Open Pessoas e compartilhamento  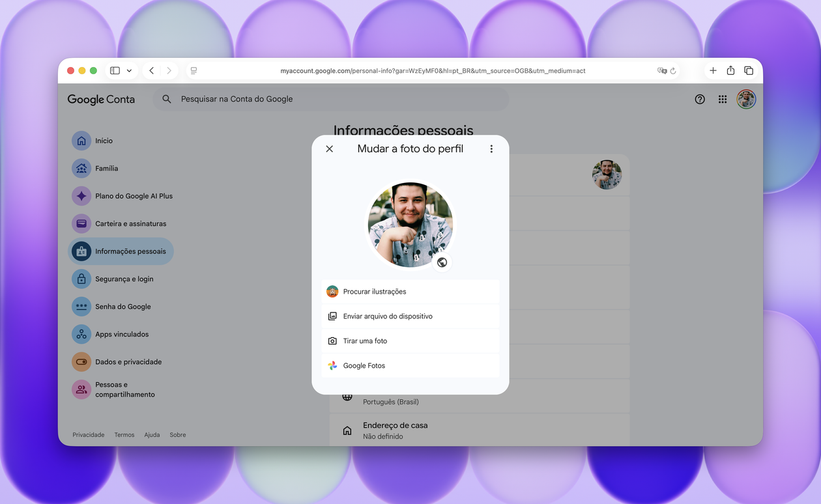point(121,390)
